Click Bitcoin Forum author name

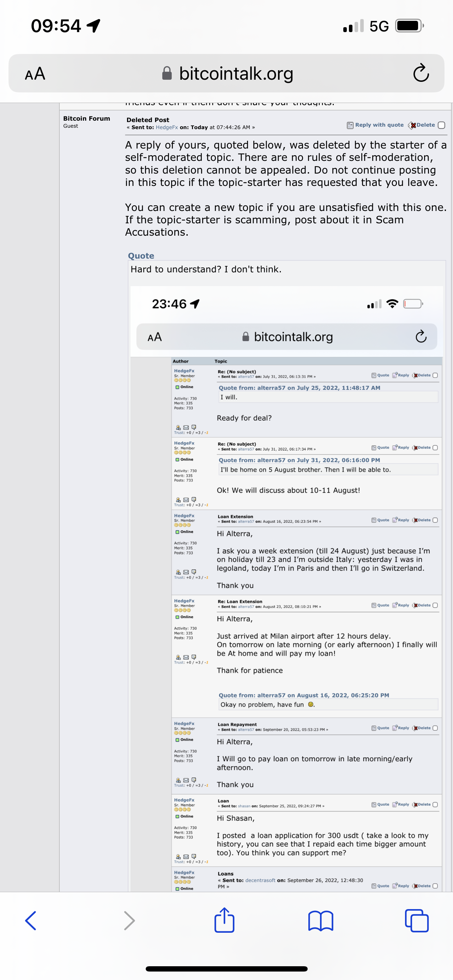coord(87,119)
